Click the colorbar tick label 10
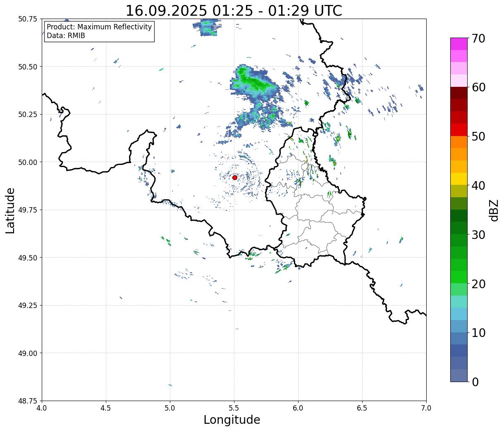504x430 pixels. coord(478,333)
